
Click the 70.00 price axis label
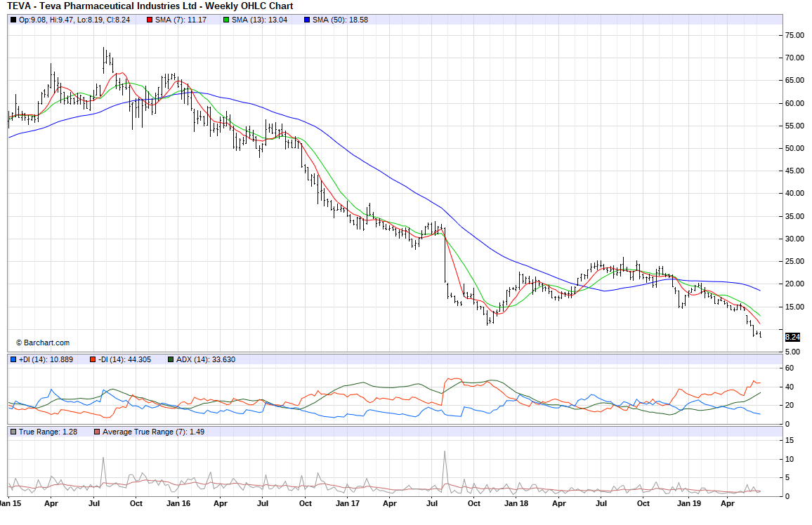(795, 58)
